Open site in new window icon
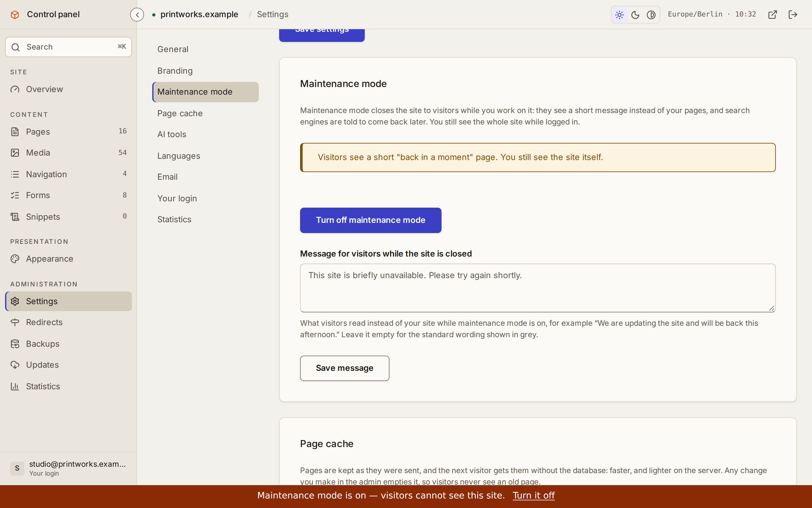This screenshot has height=508, width=812. coord(772,15)
